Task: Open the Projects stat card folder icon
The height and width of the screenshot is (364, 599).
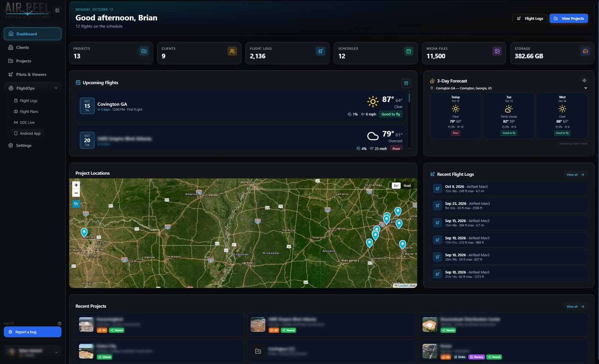Action: [144, 51]
